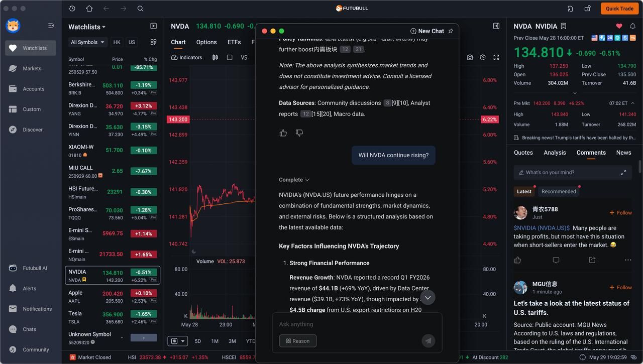The width and height of the screenshot is (643, 364).
Task: Select the Tesla TSLA watchlist row
Action: 113,317
